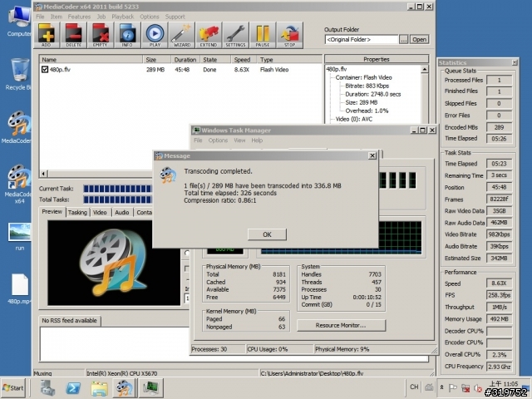The image size is (532, 399).
Task: Click the Output Folder text field
Action: [x=361, y=39]
